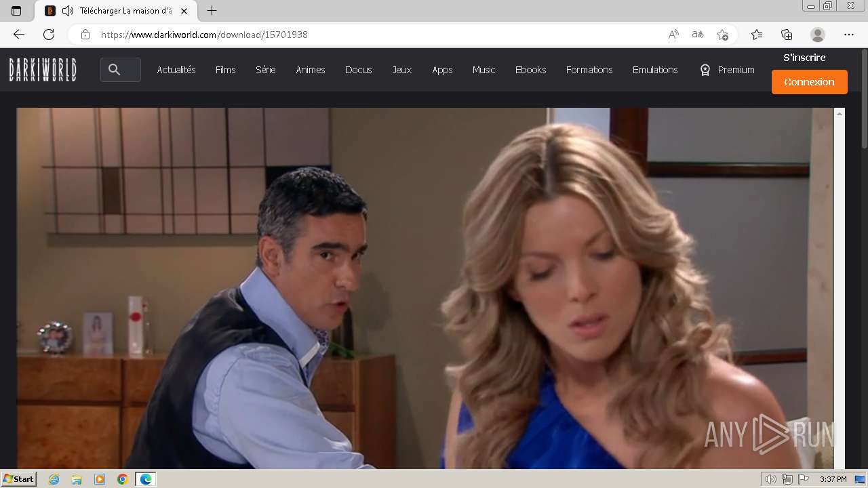Open the tab actions menu icon

16,11
